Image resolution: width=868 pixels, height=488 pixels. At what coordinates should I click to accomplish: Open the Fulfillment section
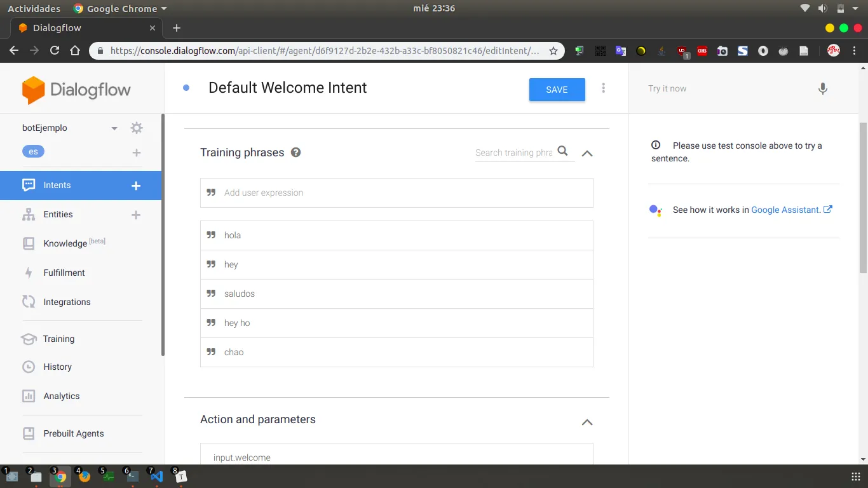64,273
